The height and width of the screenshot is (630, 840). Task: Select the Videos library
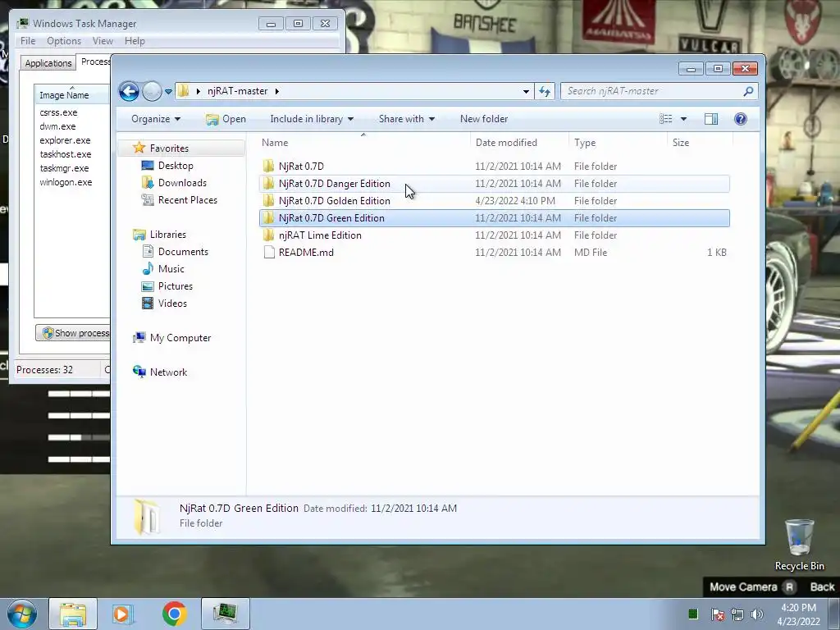click(164, 303)
